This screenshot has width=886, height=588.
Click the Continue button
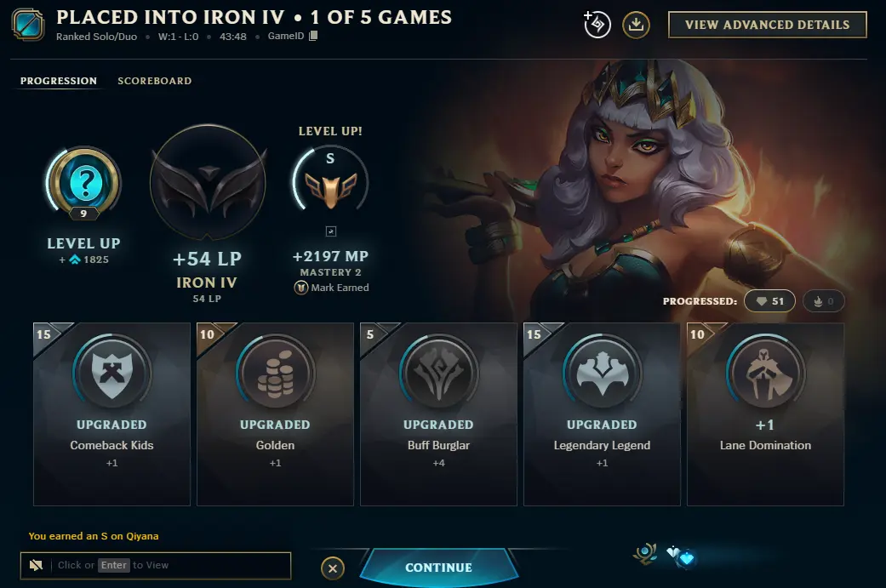click(x=439, y=568)
